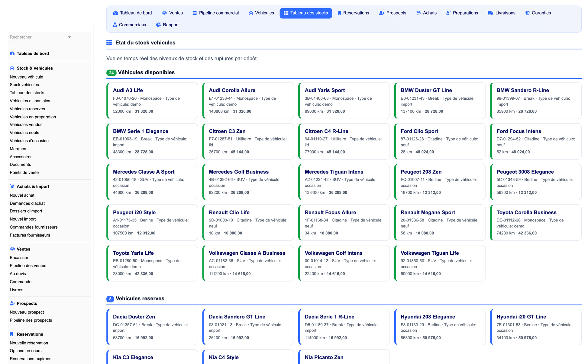Click the pie chart icon beside Rapport tab
Viewport: 588px width, 364px height.
158,25
